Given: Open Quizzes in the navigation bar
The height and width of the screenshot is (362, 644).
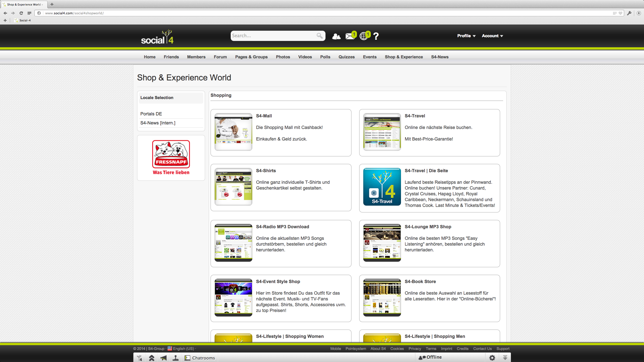Looking at the screenshot, I should pyautogui.click(x=347, y=57).
